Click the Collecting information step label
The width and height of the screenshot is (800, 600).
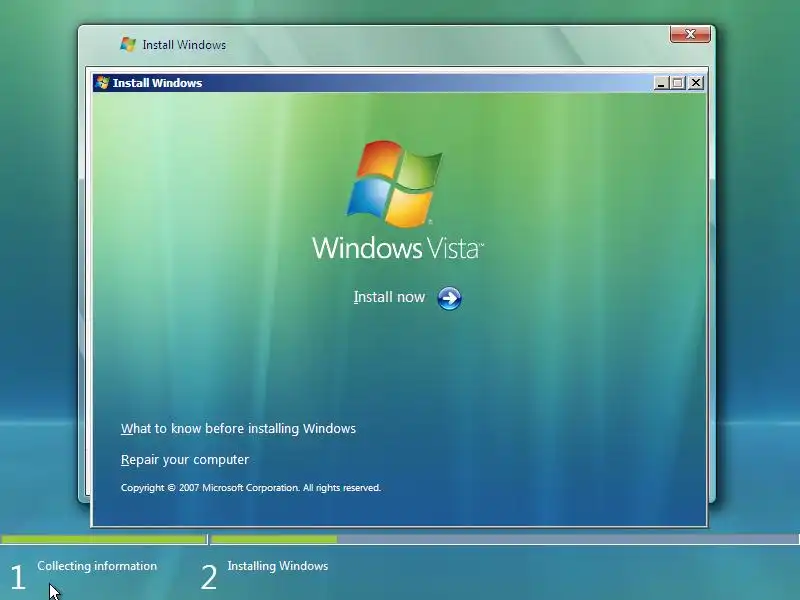tap(97, 566)
